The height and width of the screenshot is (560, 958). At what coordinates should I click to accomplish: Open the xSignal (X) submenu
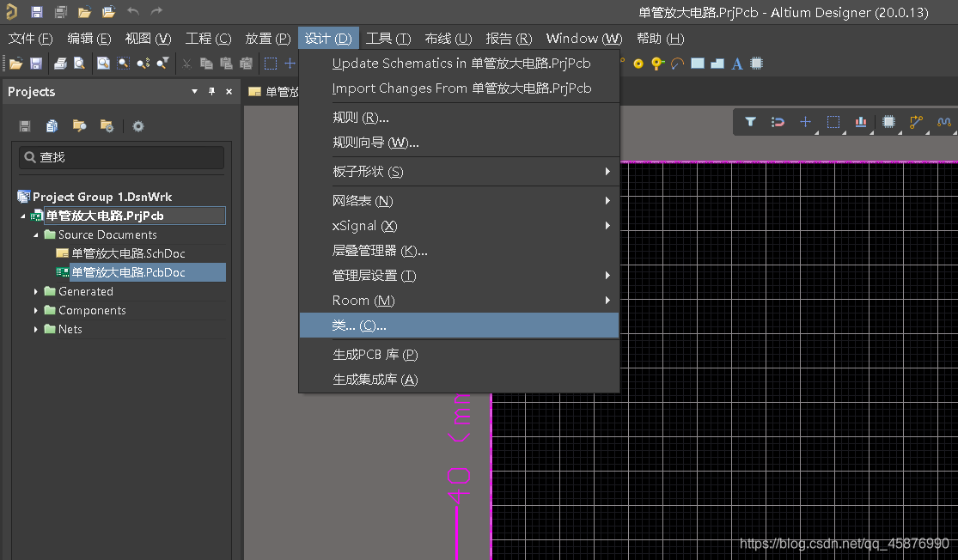click(459, 226)
